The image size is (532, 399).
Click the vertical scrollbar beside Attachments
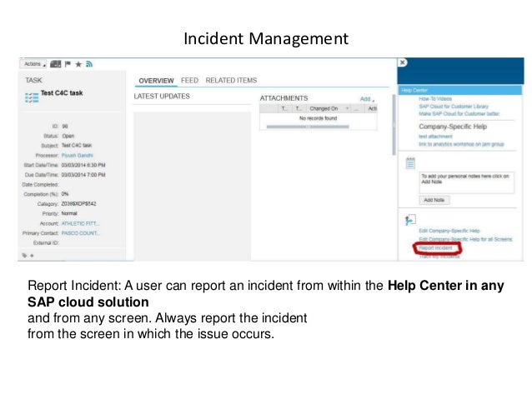[394, 125]
